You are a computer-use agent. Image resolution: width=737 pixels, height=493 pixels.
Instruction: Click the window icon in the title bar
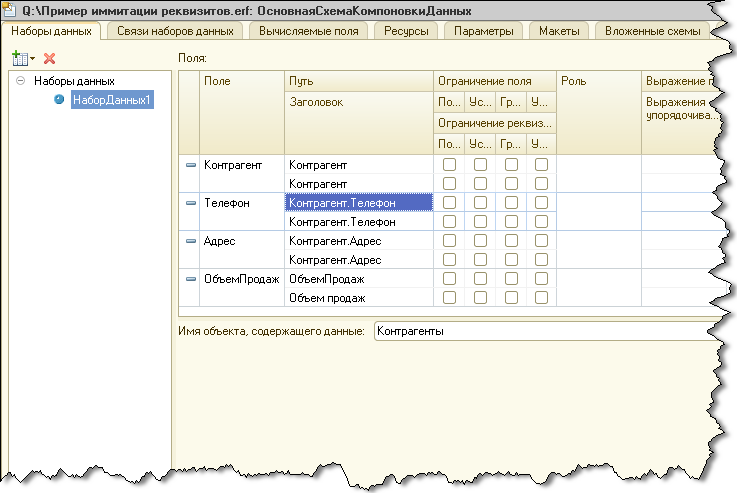tap(10, 9)
